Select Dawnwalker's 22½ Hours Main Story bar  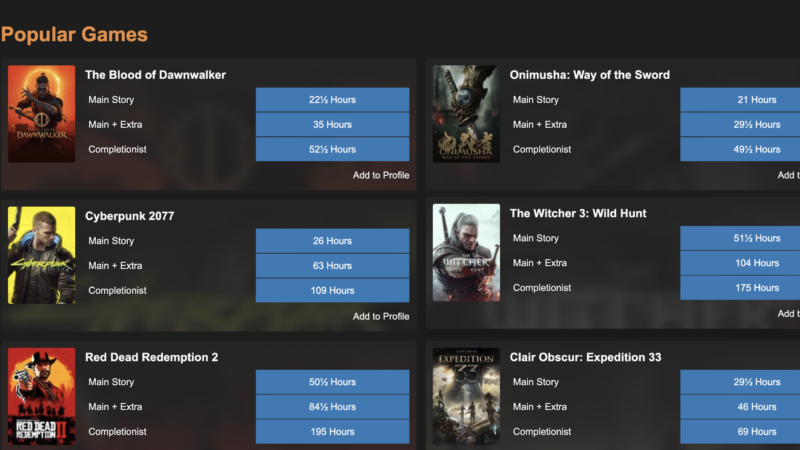pos(332,99)
